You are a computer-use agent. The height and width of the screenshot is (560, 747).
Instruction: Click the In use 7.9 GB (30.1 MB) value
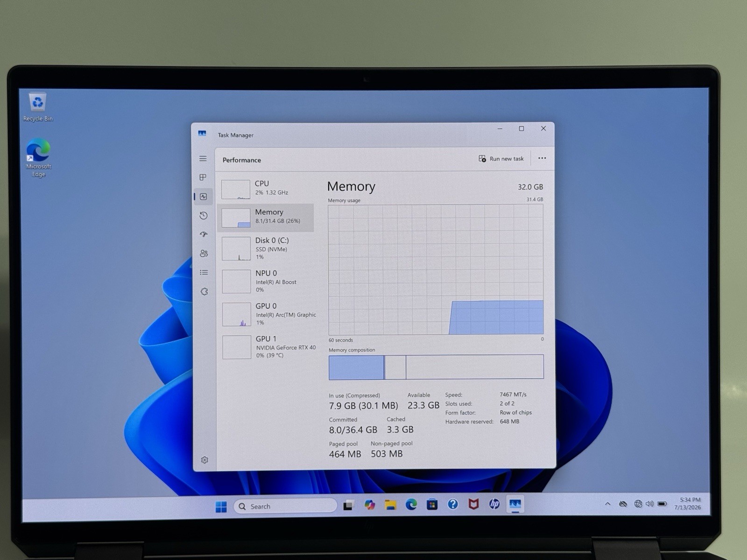363,406
